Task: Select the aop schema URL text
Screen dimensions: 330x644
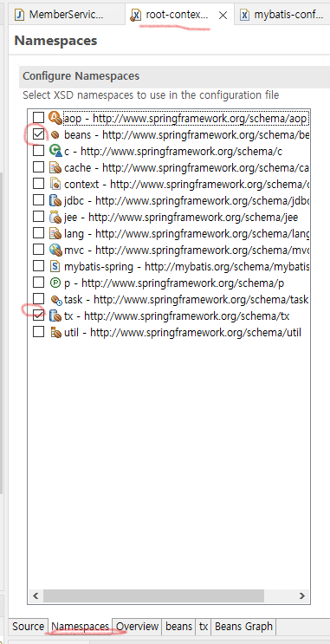Action: coord(199,118)
